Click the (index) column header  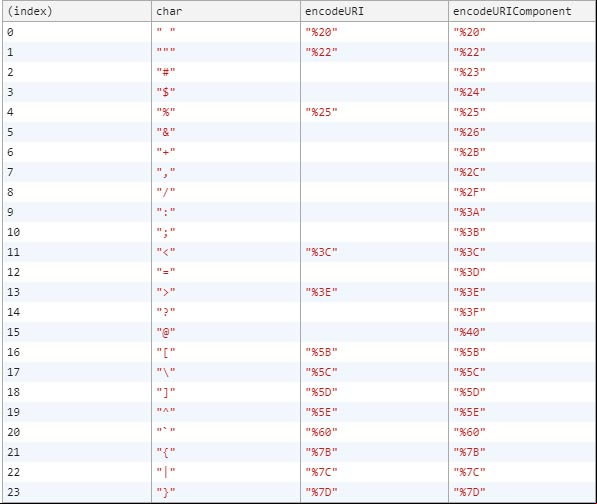pyautogui.click(x=77, y=11)
